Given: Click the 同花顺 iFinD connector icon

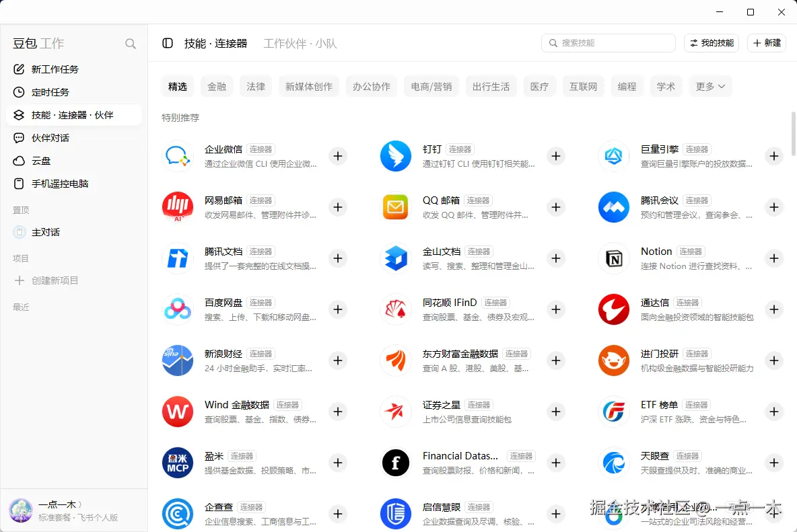Looking at the screenshot, I should pyautogui.click(x=395, y=309).
